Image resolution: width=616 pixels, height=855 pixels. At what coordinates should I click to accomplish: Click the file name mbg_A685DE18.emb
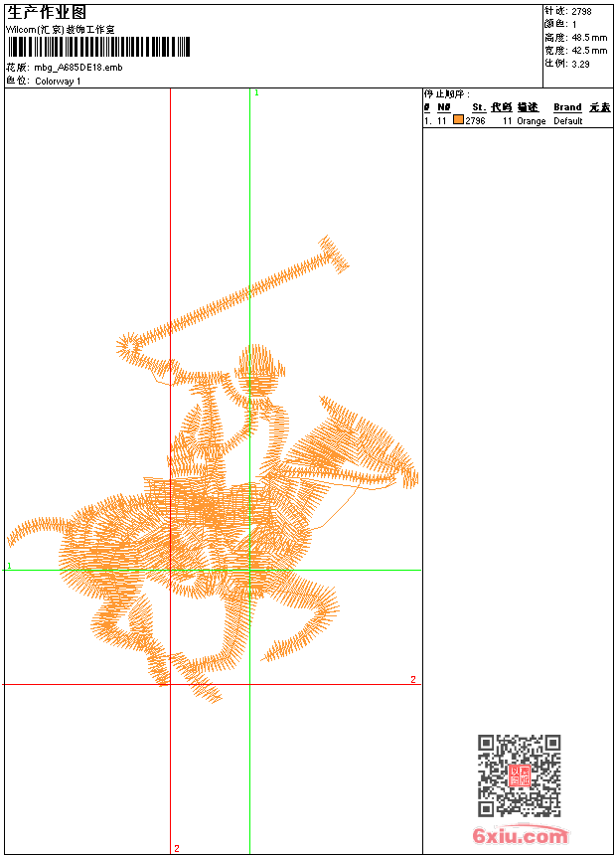[x=77, y=68]
